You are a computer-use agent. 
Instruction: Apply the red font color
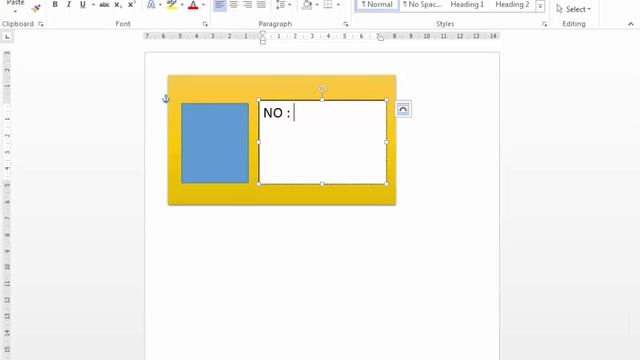pos(193,4)
